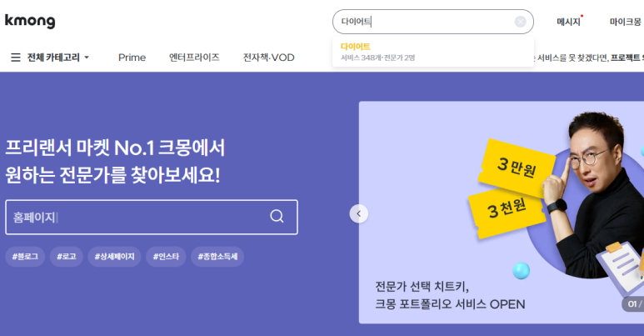Clear the top search field with X icon

tap(520, 22)
